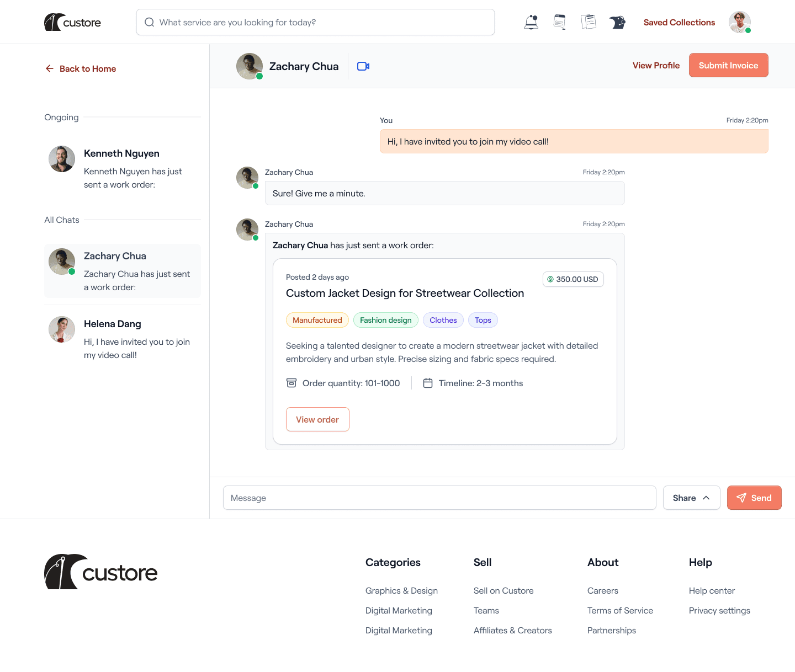This screenshot has height=672, width=795.
Task: Open the messages chat icon
Action: [559, 22]
